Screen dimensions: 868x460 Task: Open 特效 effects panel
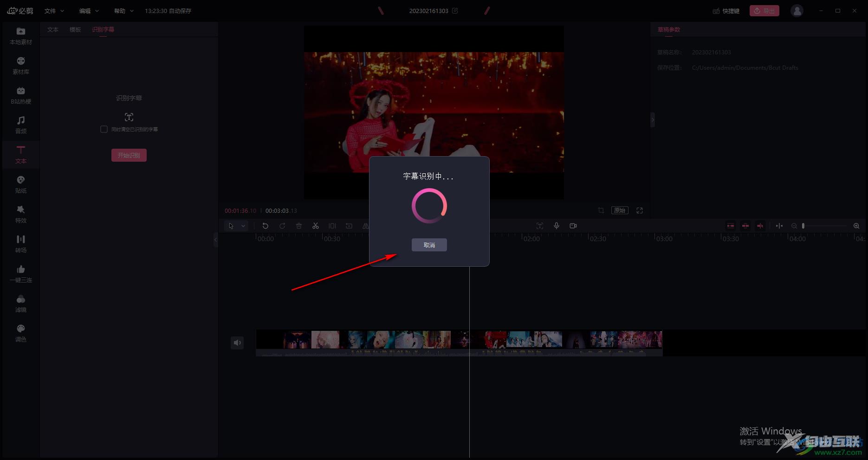tap(21, 215)
